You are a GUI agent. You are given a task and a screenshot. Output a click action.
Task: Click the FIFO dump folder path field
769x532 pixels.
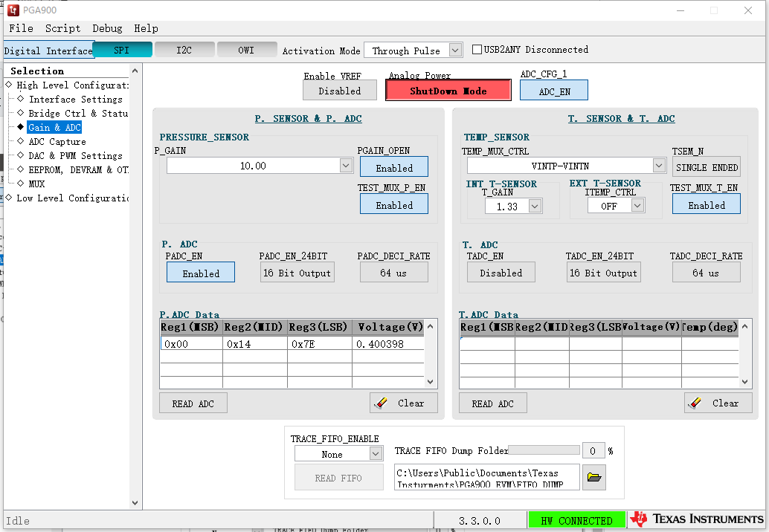(486, 477)
